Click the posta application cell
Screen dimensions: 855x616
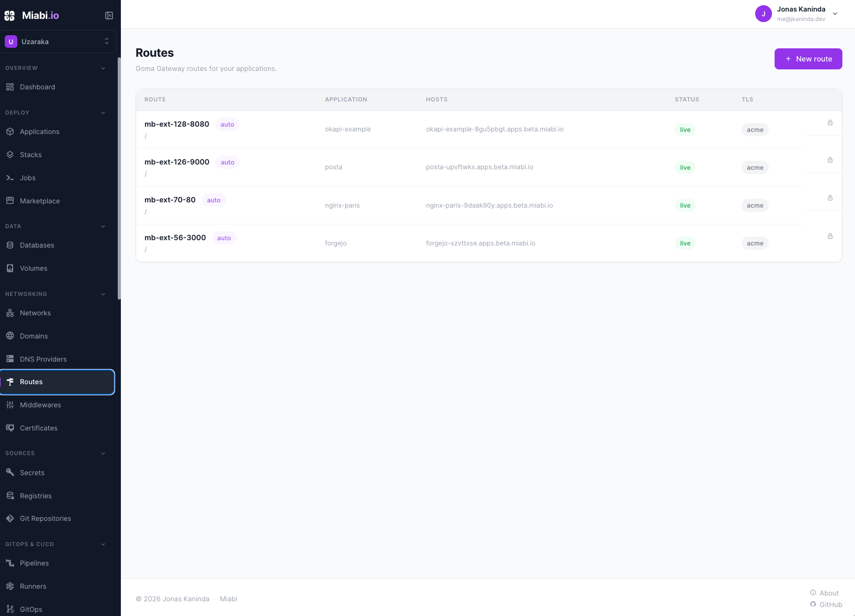tap(333, 167)
